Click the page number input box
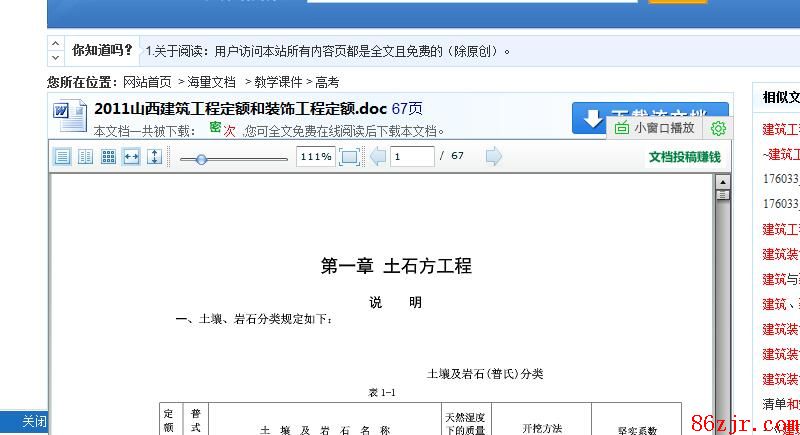The height and width of the screenshot is (435, 800). point(412,156)
